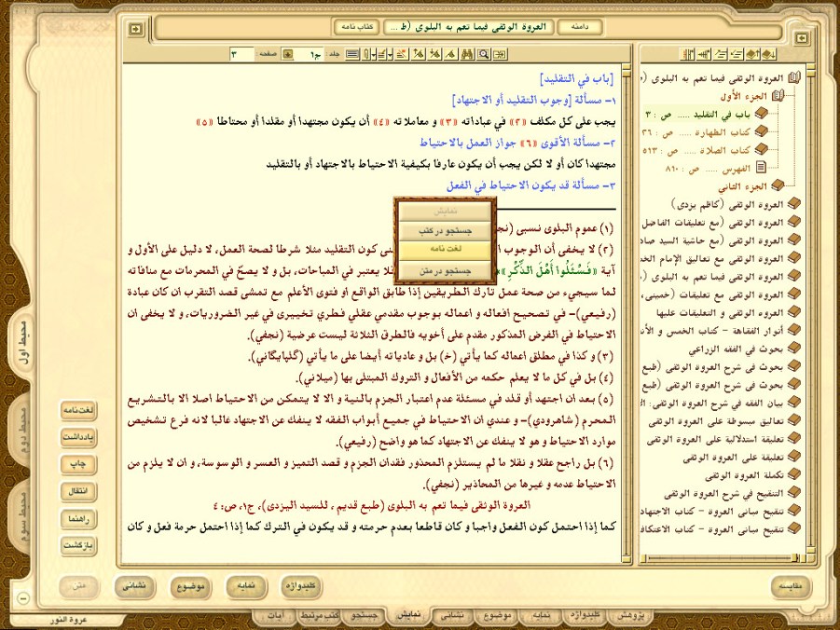
Task: Click the arrow icon at top-left of text panel
Action: tap(136, 29)
